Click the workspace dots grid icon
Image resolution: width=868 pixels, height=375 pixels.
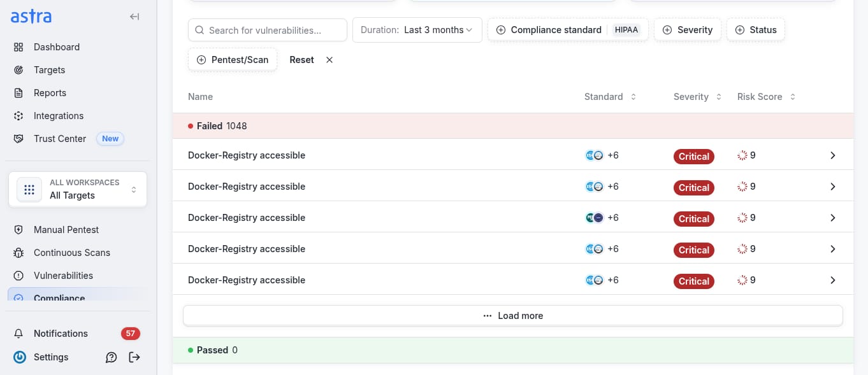pos(29,190)
